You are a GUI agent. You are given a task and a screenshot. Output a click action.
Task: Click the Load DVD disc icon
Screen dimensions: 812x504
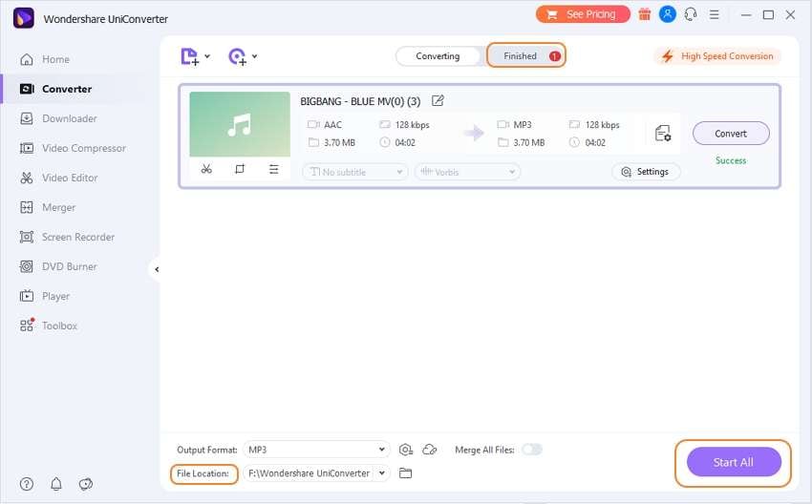click(x=237, y=56)
